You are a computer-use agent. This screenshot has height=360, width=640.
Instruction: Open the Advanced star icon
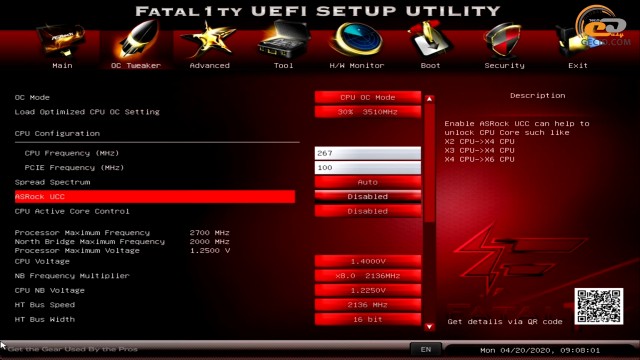pyautogui.click(x=209, y=40)
